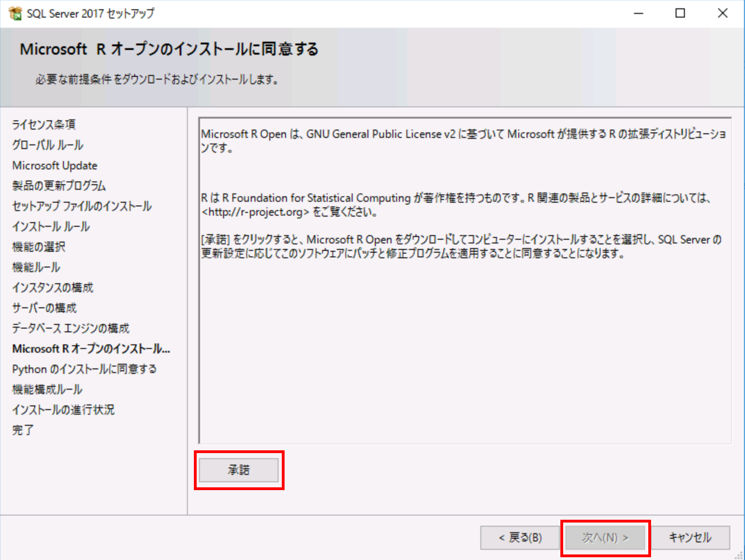745x560 pixels.
Task: Select the 完了 step in sidebar
Action: 23,430
